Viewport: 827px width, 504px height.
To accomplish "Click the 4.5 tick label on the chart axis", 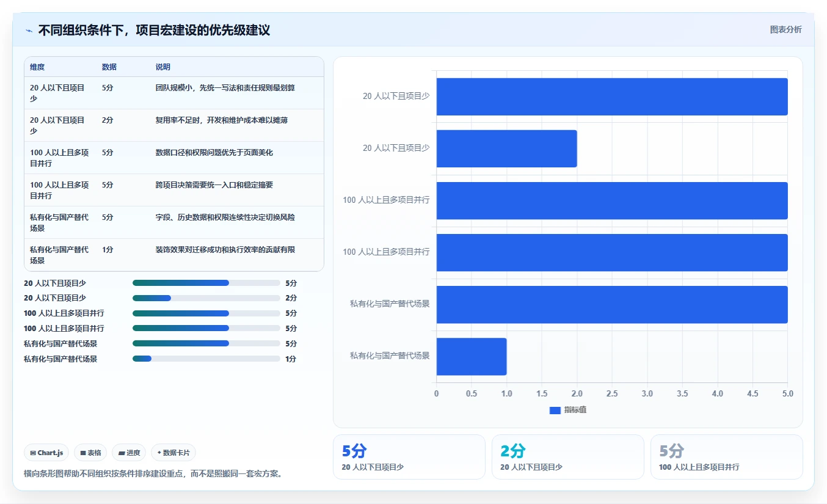I will pyautogui.click(x=752, y=394).
